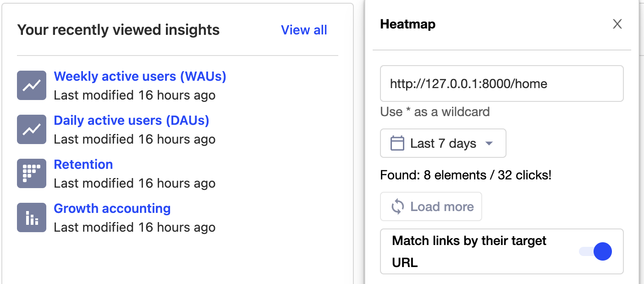
Task: Open the Daily active users (DAUs) insight
Action: coord(131,120)
